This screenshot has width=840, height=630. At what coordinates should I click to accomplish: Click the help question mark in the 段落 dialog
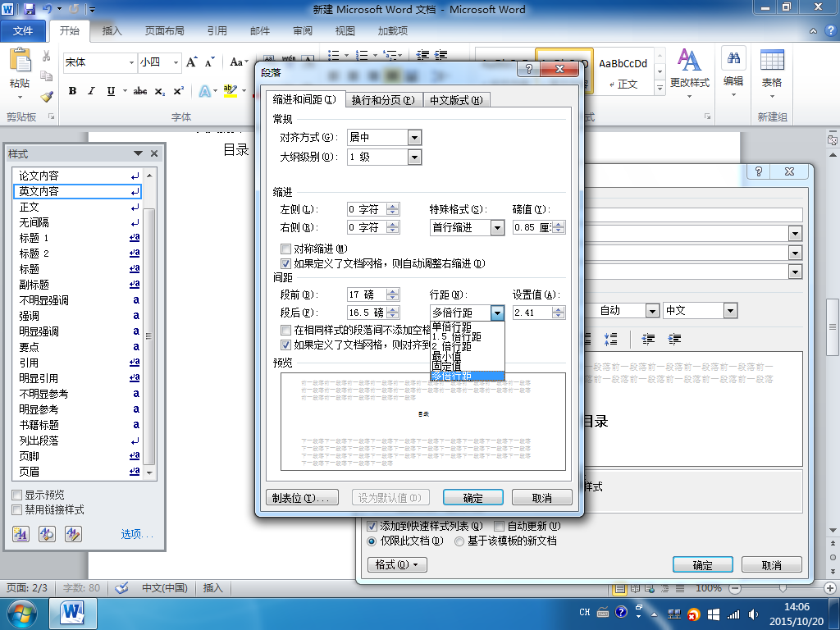[x=529, y=69]
